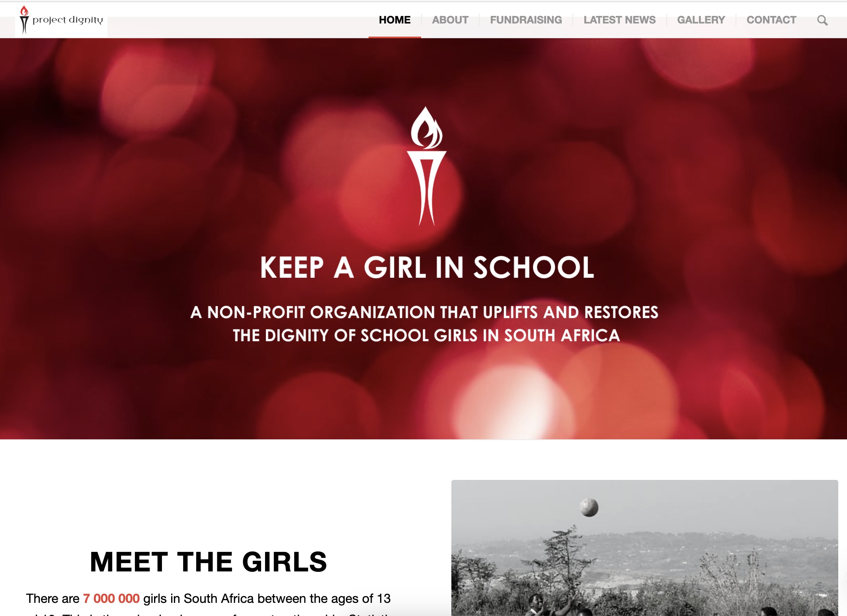
Task: Click the 'project dignity' logo text
Action: [68, 20]
